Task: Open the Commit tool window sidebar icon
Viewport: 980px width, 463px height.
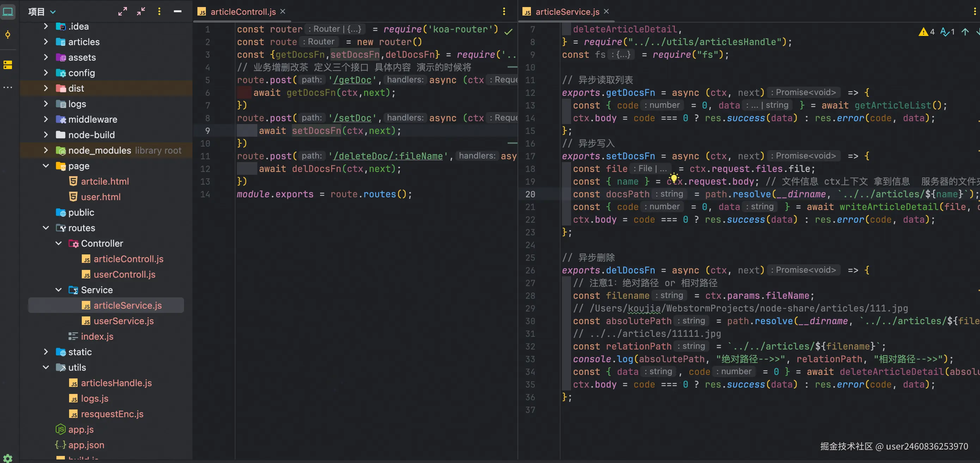Action: [x=8, y=35]
